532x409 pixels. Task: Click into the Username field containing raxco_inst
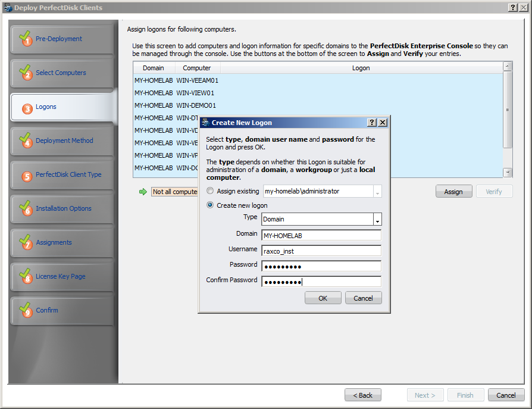pos(321,250)
